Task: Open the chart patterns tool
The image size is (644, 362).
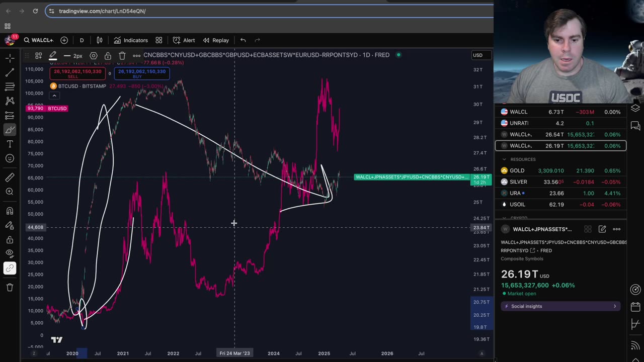Action: pos(10,101)
